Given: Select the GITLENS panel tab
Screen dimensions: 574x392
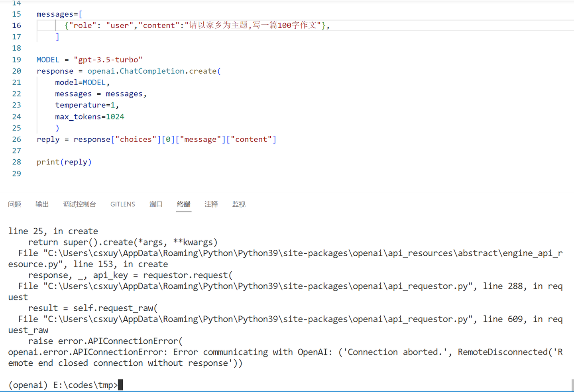Looking at the screenshot, I should pos(123,204).
